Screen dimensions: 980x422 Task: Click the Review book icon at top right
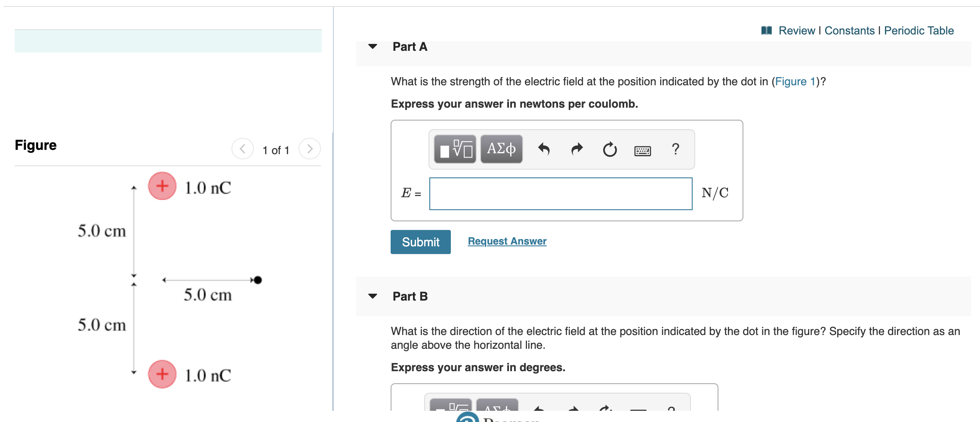pyautogui.click(x=767, y=30)
